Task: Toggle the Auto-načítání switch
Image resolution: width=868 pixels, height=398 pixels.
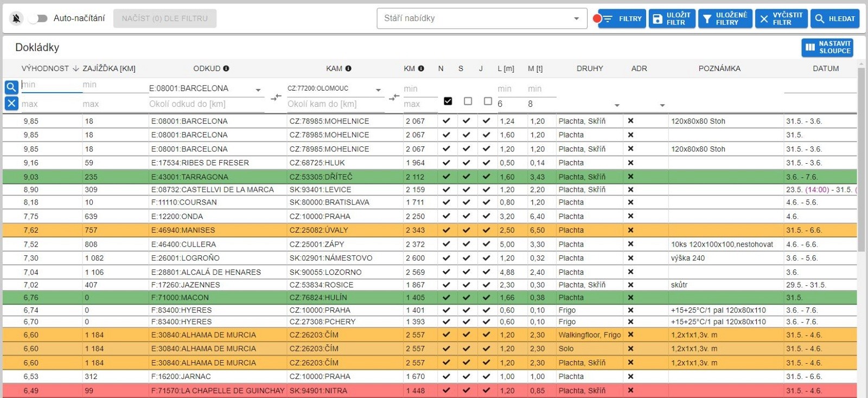Action: click(x=38, y=18)
